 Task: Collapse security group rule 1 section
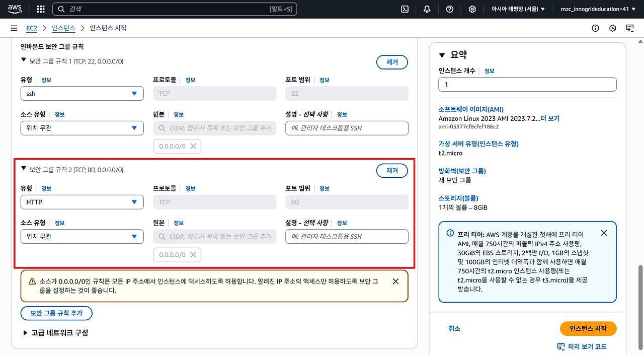tap(23, 60)
